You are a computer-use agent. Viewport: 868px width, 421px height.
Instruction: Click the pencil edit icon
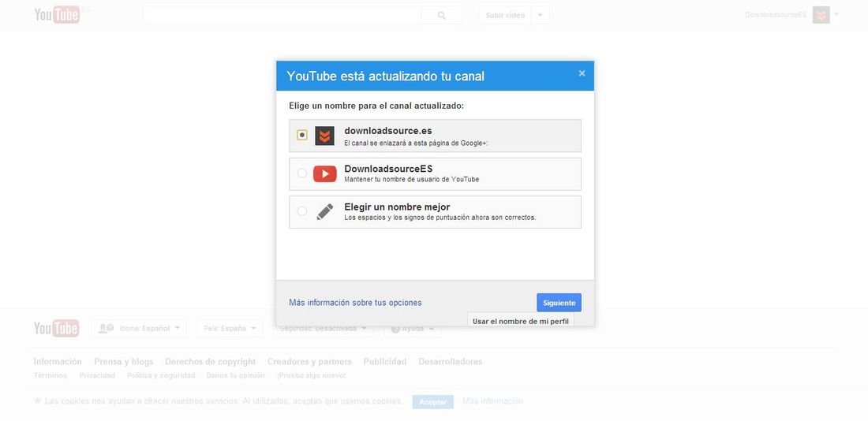325,212
